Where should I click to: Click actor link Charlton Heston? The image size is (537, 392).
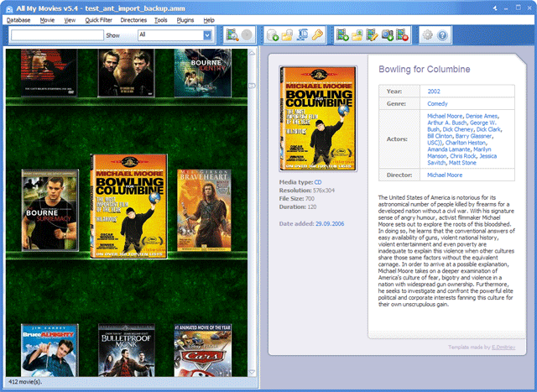466,143
